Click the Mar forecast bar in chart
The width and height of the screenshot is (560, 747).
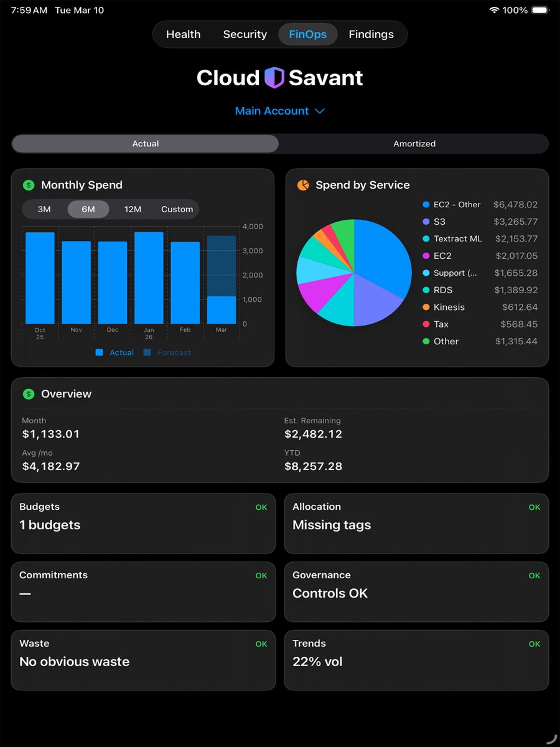pyautogui.click(x=222, y=266)
